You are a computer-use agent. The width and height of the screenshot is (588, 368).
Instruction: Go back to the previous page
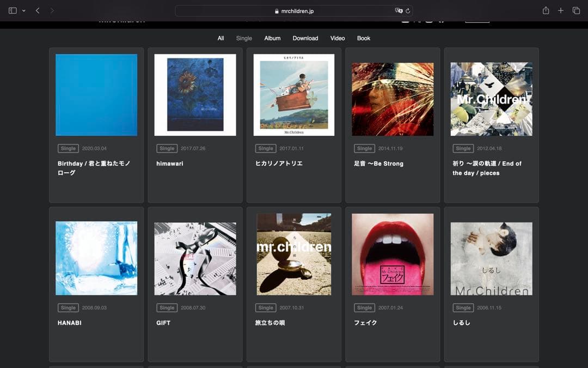(x=38, y=10)
